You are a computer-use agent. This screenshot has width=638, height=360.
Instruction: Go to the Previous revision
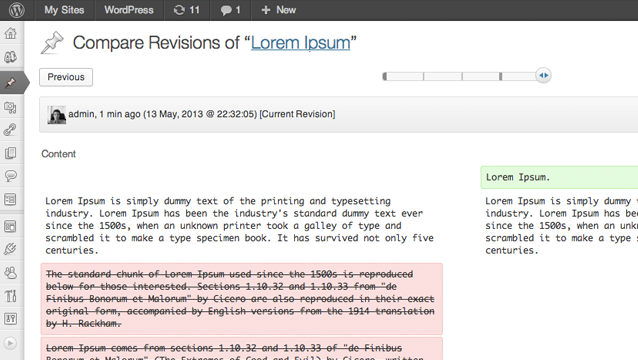coord(66,77)
